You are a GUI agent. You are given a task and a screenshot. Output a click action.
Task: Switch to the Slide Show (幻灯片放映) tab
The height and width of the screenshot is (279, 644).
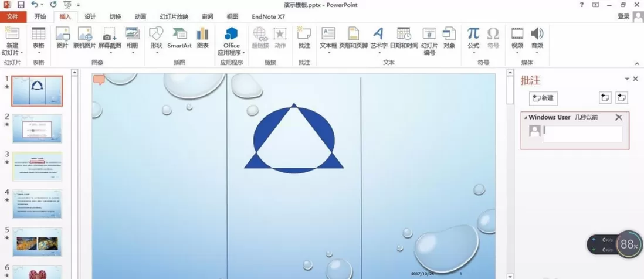[x=174, y=17]
